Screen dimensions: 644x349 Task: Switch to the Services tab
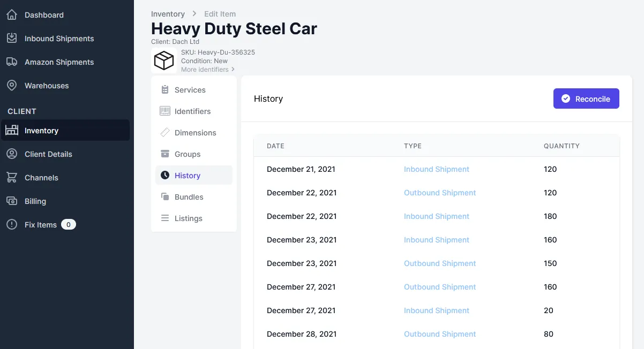(x=194, y=90)
